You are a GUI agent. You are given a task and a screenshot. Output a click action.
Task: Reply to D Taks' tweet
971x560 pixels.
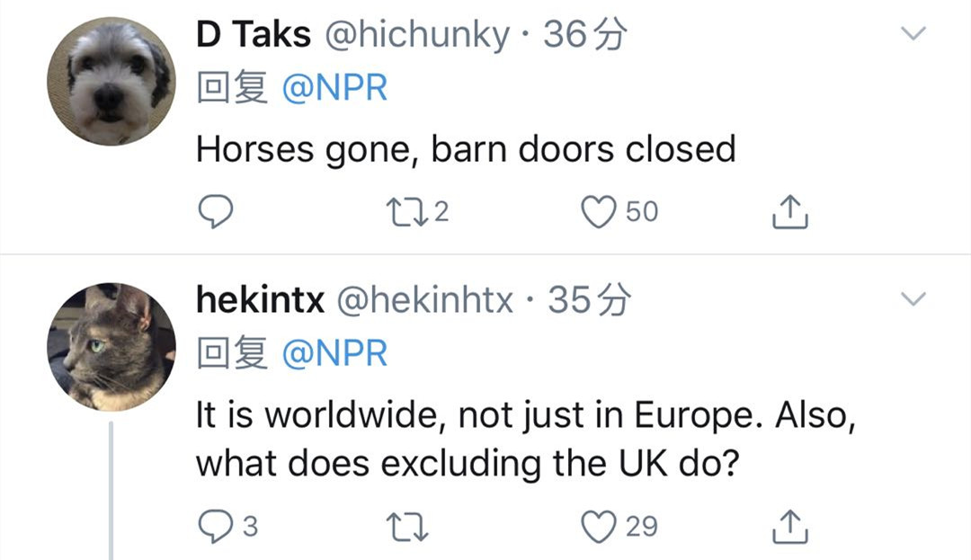(x=215, y=211)
